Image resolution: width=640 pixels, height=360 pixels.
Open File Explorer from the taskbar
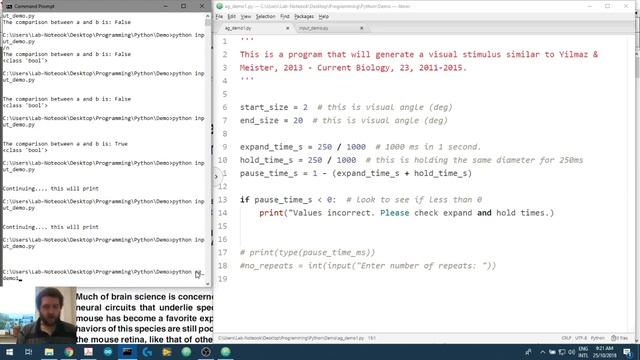coord(49,352)
